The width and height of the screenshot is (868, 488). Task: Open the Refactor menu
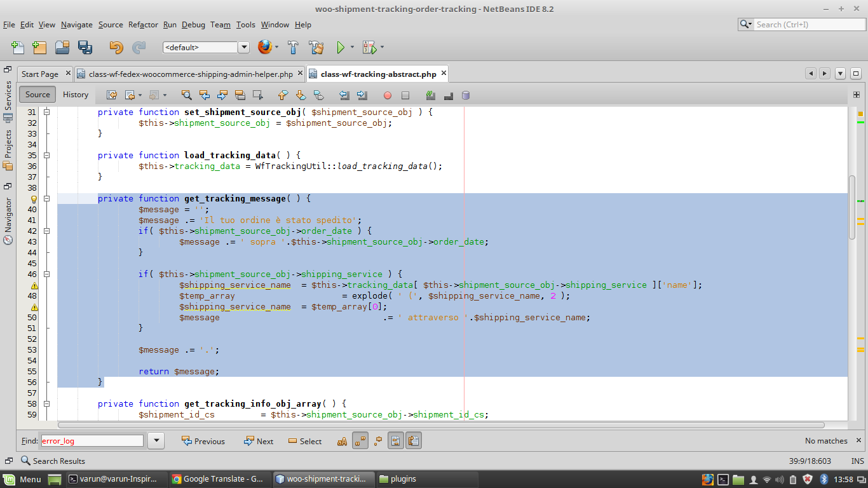143,25
